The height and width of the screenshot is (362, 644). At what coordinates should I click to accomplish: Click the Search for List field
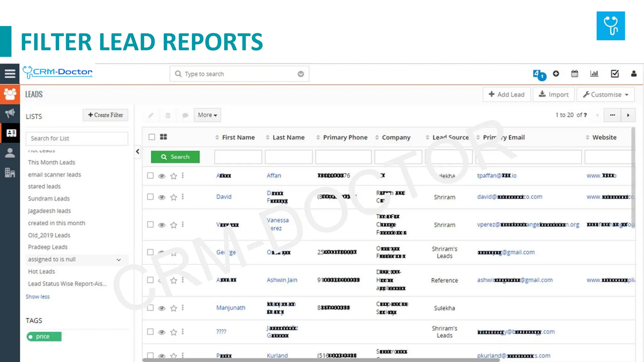tap(77, 139)
